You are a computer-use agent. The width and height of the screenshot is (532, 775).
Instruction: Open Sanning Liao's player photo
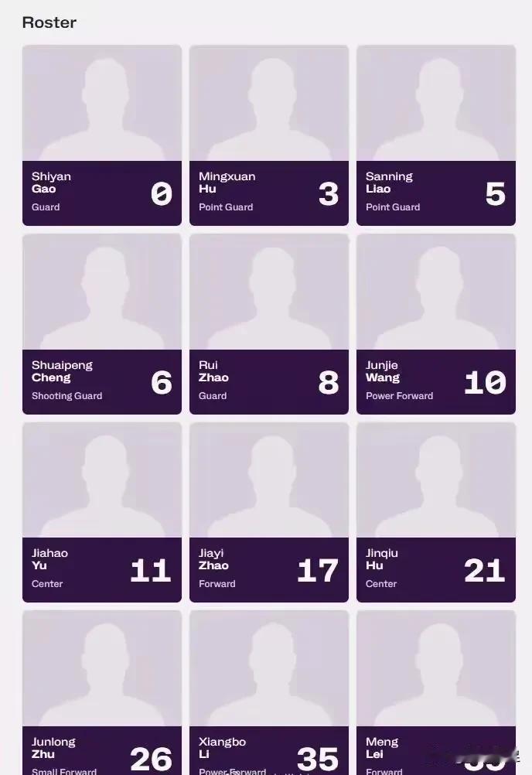(x=435, y=103)
